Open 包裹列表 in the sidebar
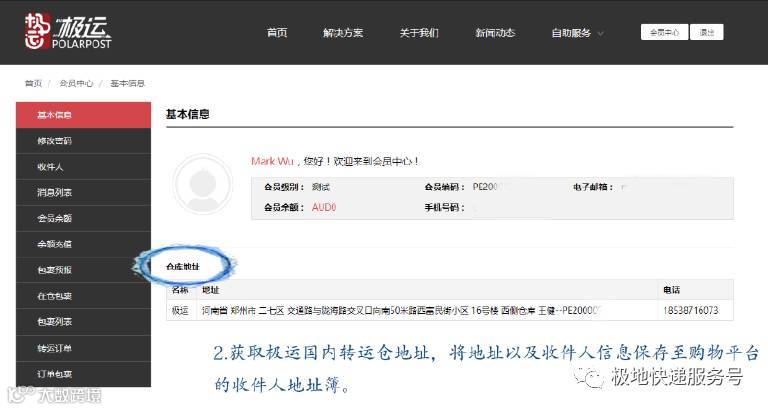This screenshot has height=410, width=768. 83,322
